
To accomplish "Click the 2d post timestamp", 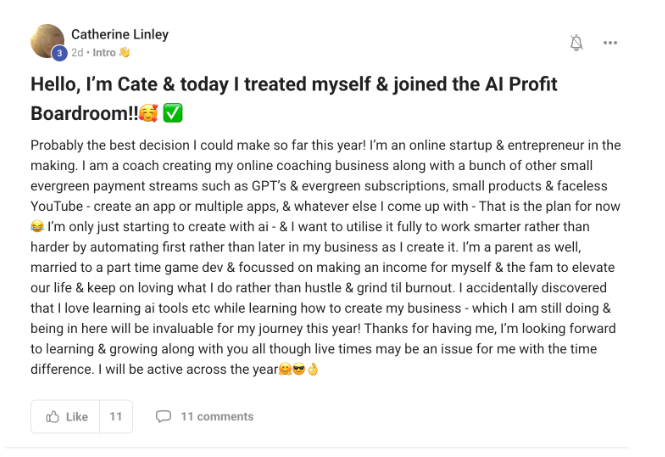I will (77, 53).
